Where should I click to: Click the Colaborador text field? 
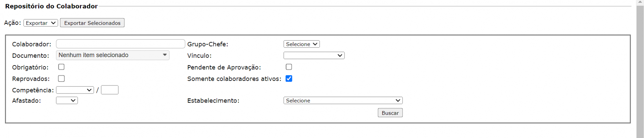click(120, 44)
